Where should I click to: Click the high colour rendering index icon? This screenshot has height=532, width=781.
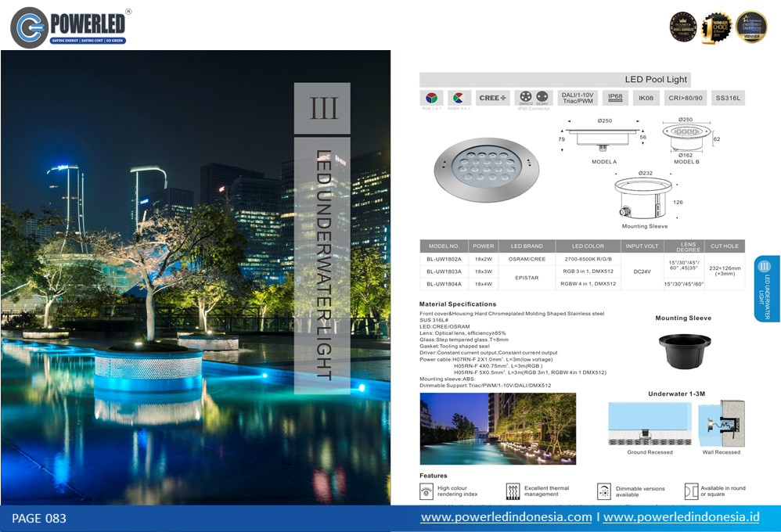point(426,491)
